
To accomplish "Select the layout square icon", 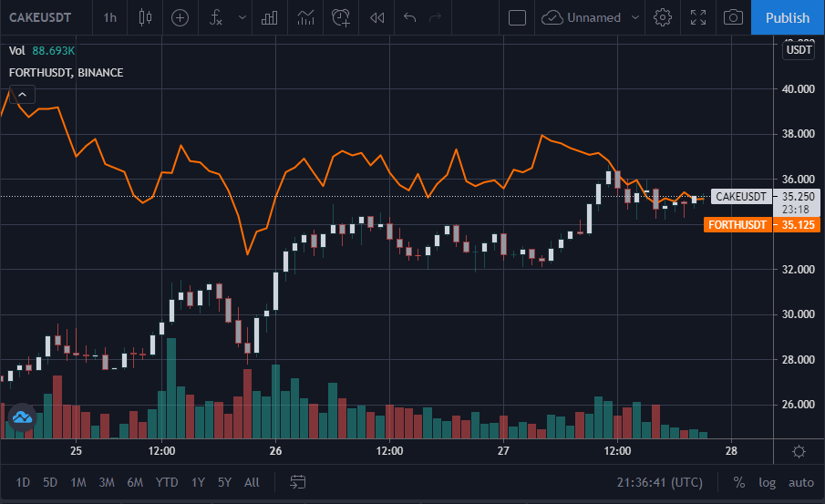I will 517,18.
